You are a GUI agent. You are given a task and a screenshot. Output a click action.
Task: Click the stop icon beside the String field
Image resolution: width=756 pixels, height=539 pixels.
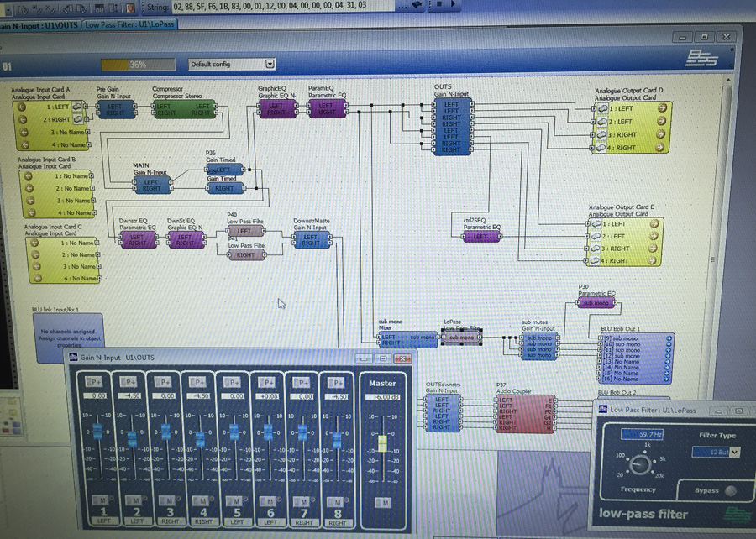pos(438,4)
